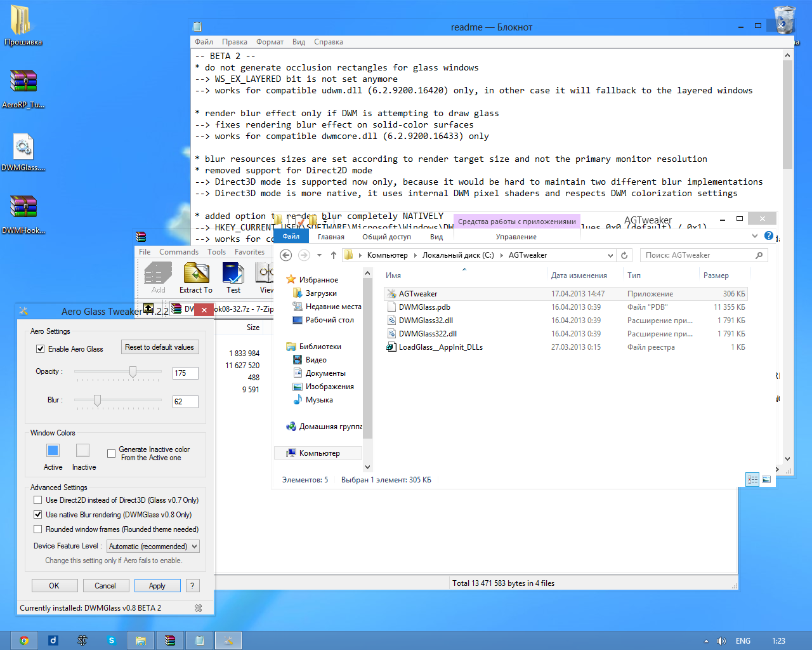Switch to Explorer's Общий доступ ribbon tab
The image size is (812, 650).
[386, 237]
